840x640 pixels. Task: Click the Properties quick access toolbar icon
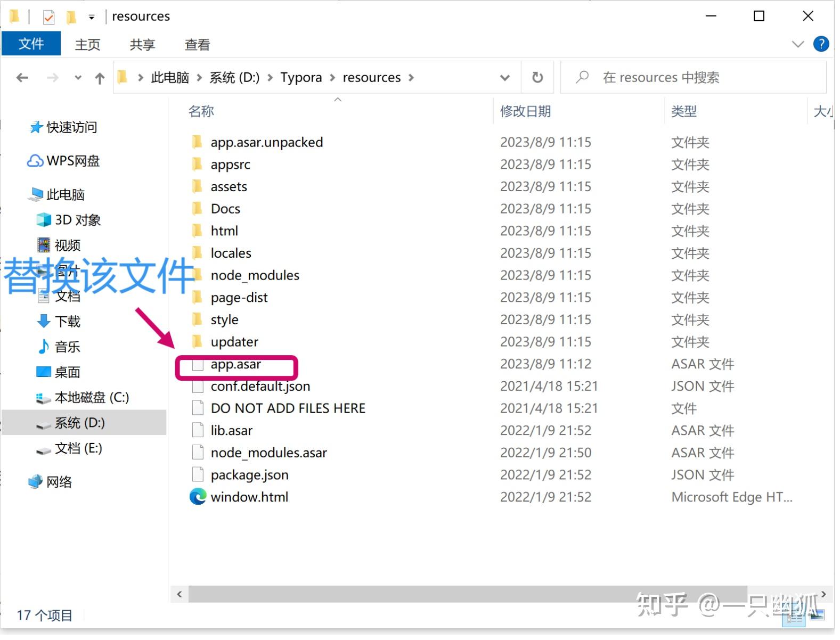pyautogui.click(x=48, y=17)
